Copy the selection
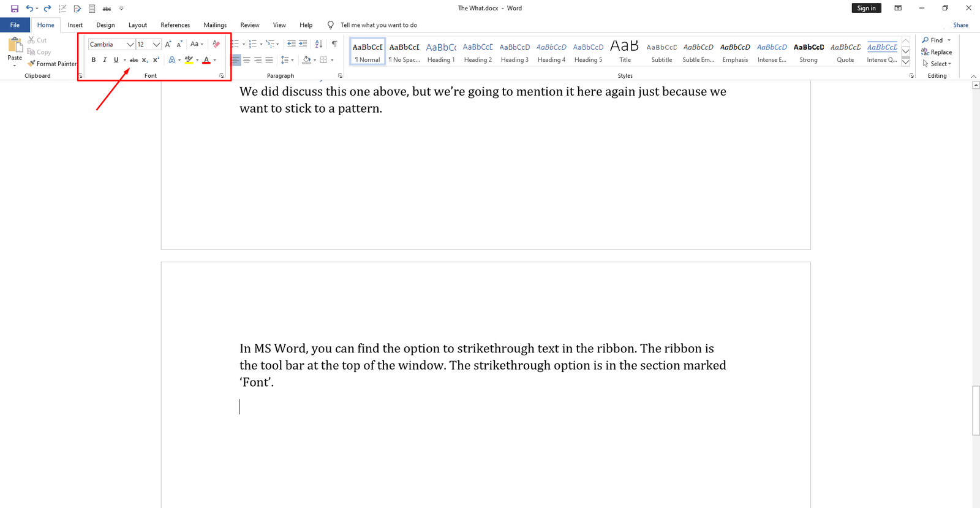The height and width of the screenshot is (508, 980). tap(39, 52)
